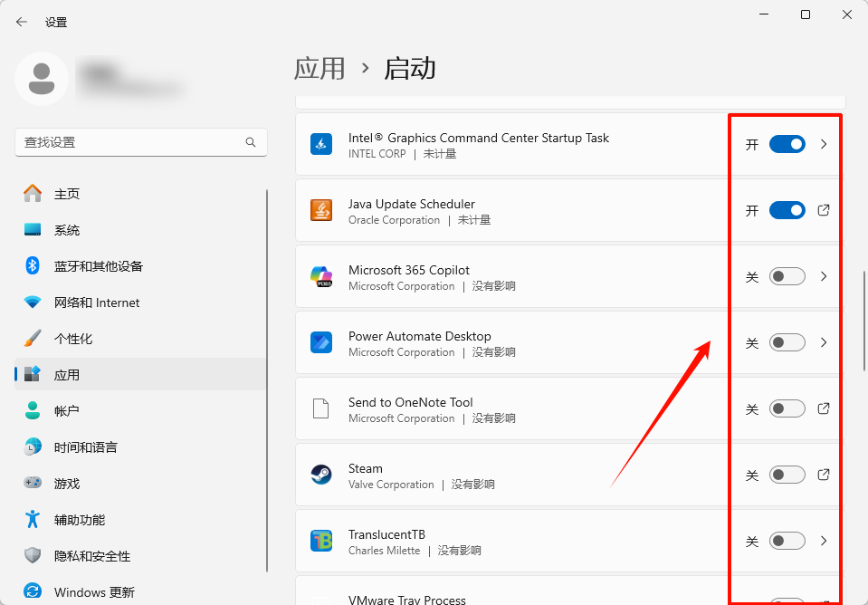Click 'Power Automate Desktop' name text
The height and width of the screenshot is (605, 868).
click(x=420, y=336)
